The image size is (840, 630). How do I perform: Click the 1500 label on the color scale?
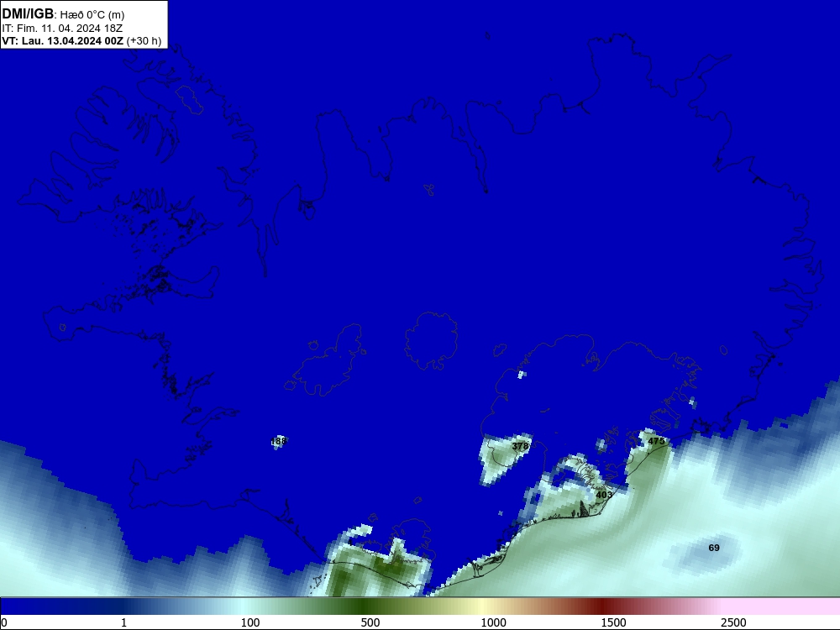(x=613, y=622)
